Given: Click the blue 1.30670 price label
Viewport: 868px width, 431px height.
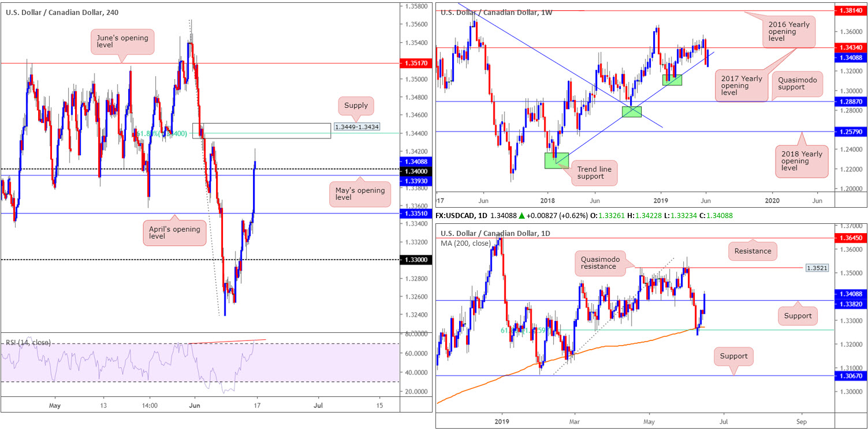Looking at the screenshot, I should (852, 376).
